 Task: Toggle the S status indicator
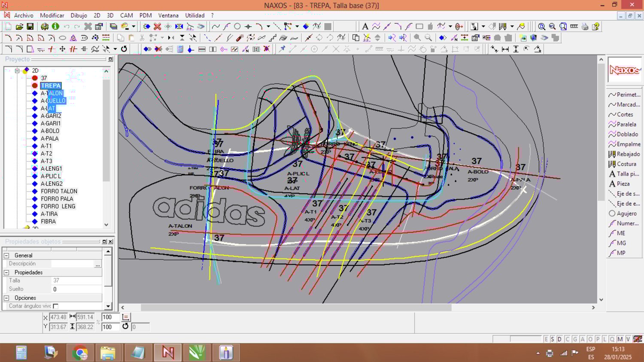[553, 339]
